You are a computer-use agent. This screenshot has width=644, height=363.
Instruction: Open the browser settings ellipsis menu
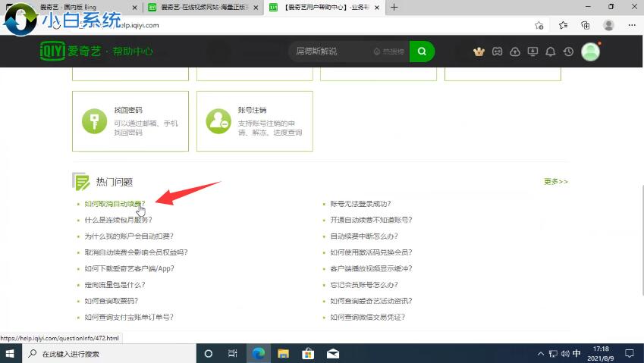[631, 25]
